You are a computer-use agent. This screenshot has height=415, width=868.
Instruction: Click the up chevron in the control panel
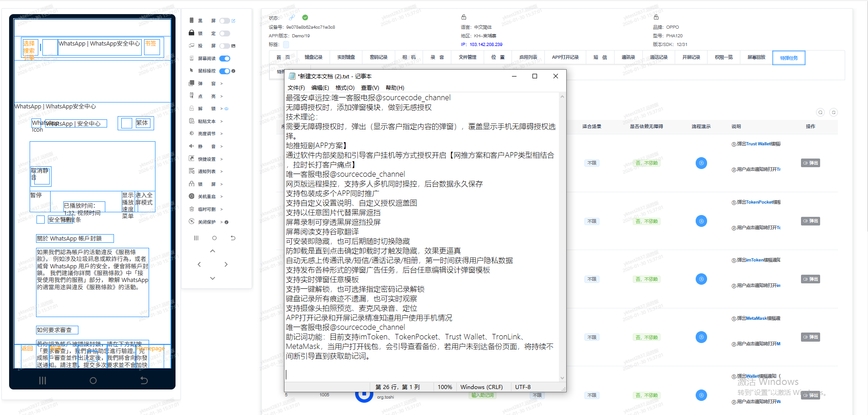[x=212, y=251]
